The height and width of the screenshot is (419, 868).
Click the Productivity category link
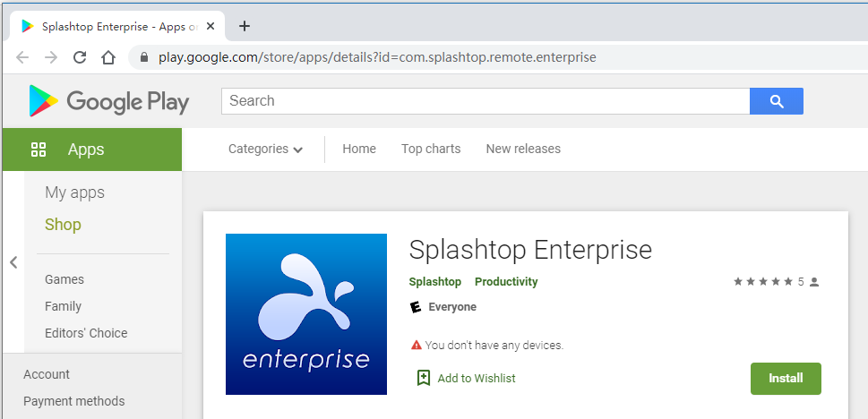[506, 282]
